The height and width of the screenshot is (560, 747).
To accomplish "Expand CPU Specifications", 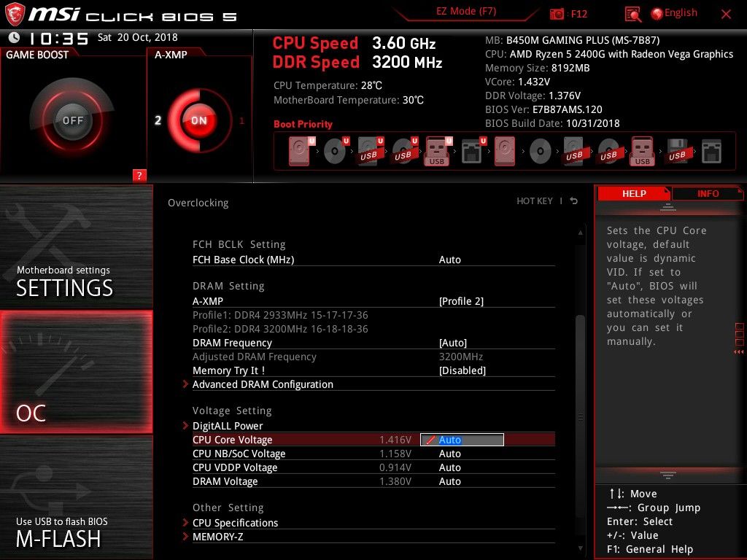I will (x=235, y=523).
